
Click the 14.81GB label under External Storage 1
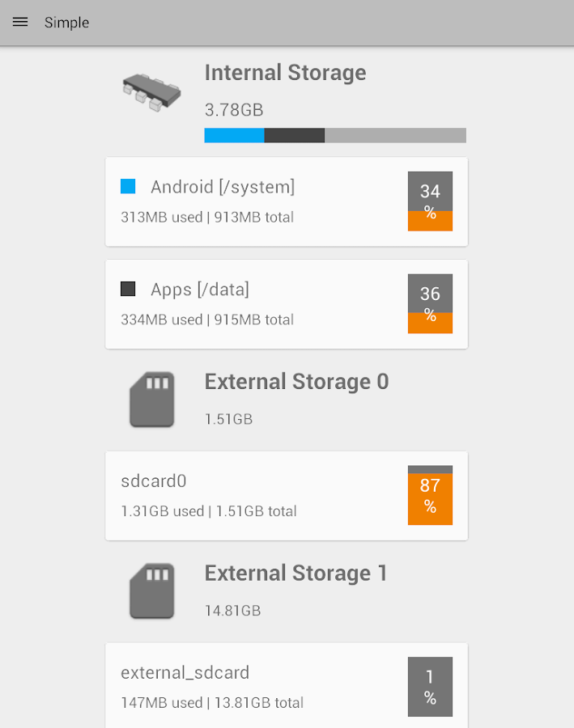point(233,610)
